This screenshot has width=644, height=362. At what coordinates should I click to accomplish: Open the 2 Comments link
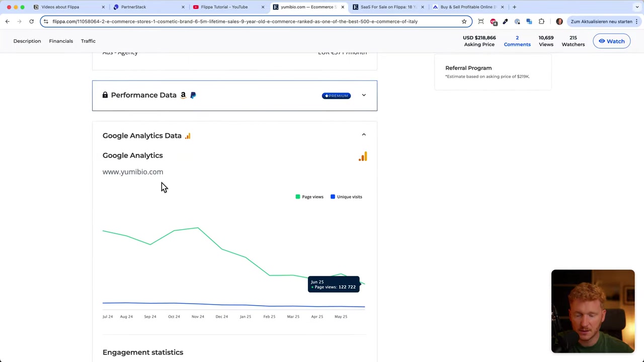tap(517, 41)
